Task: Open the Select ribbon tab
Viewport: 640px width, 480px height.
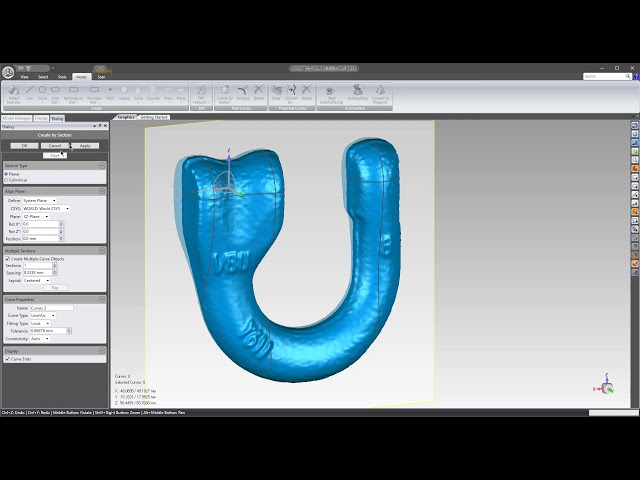Action: (x=43, y=77)
